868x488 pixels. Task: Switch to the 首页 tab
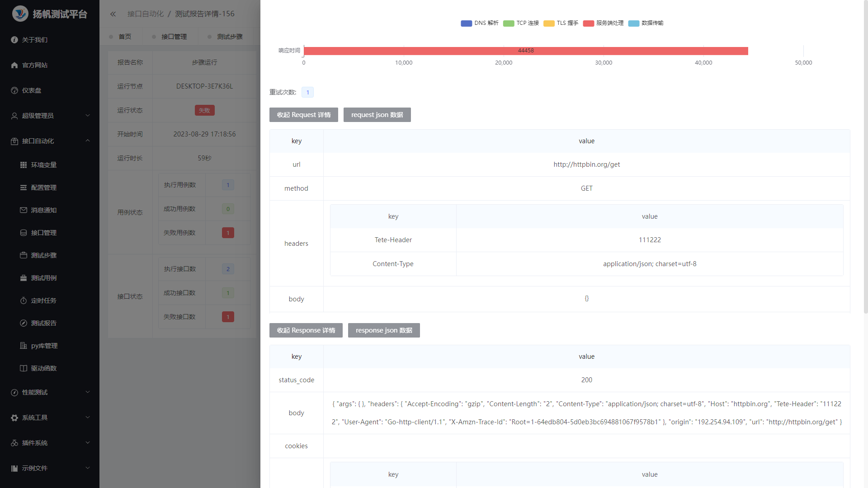point(125,37)
